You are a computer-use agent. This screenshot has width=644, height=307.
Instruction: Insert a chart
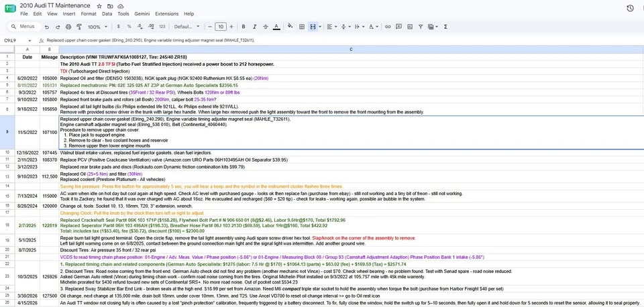pos(409,27)
